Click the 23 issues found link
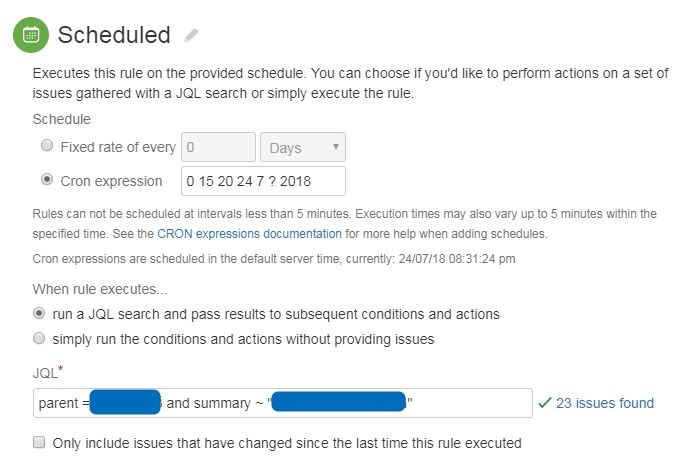Viewport: 692px width, 469px height. pos(605,403)
